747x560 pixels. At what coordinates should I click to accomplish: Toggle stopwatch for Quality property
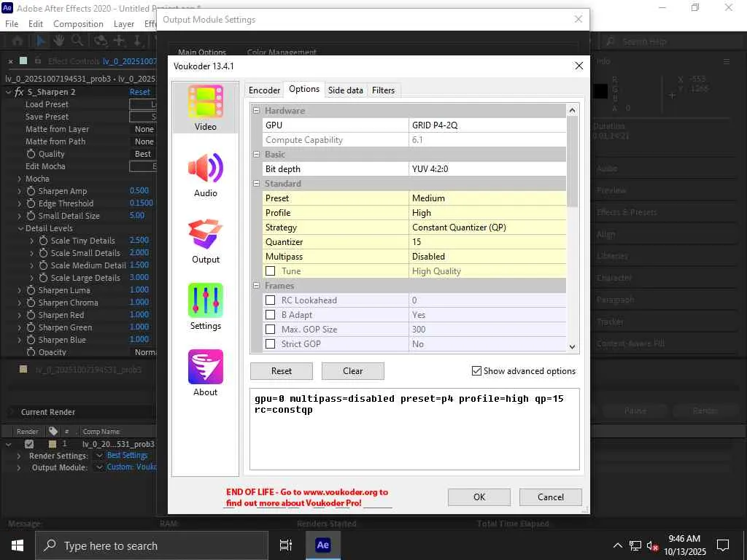tap(31, 154)
